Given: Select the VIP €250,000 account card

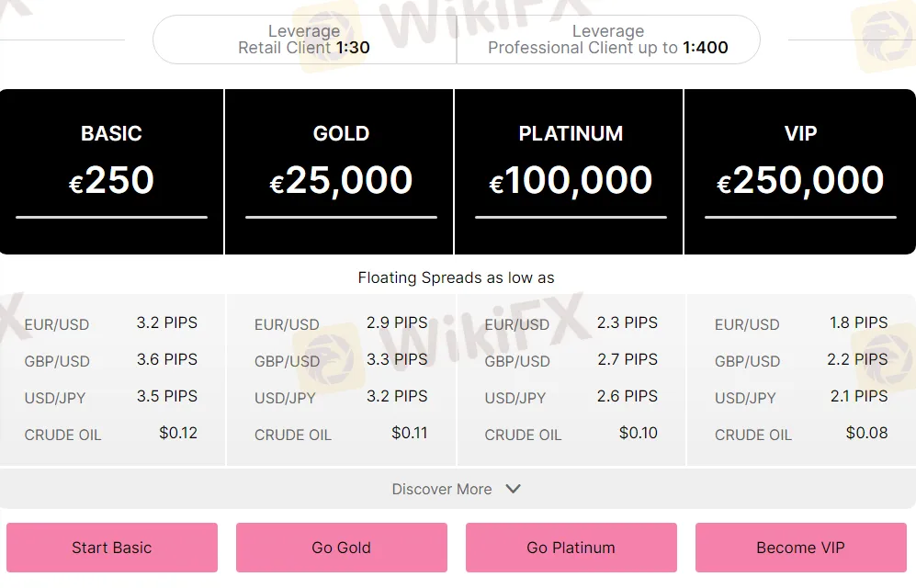Looking at the screenshot, I should coord(800,172).
